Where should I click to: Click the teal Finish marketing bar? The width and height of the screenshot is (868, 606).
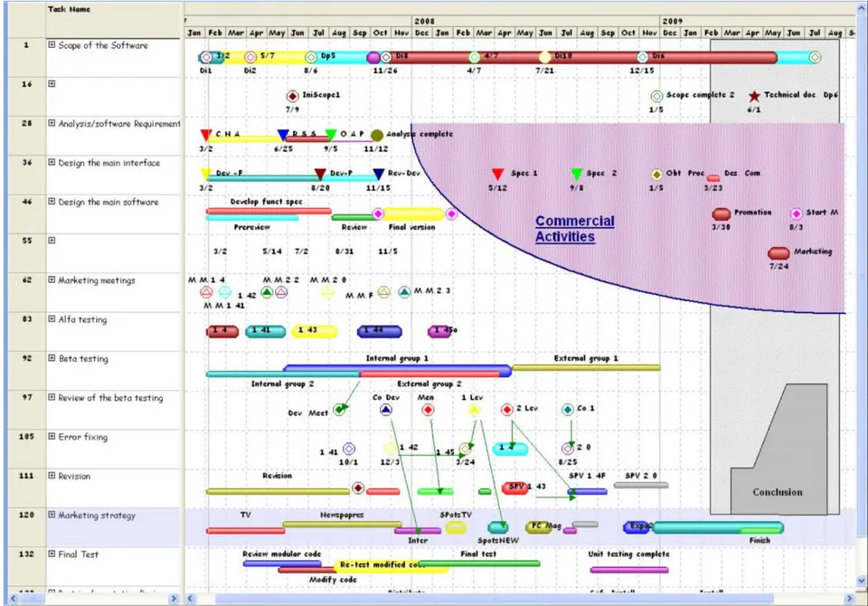pos(718,527)
